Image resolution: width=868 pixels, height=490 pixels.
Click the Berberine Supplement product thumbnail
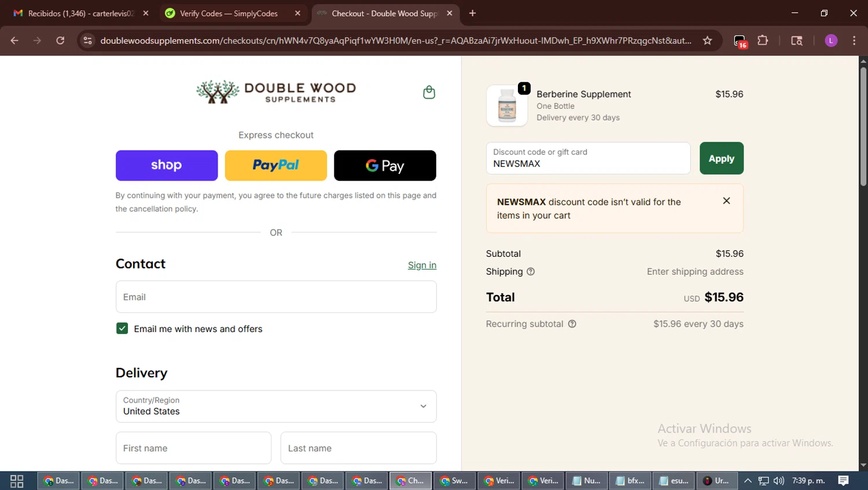[x=507, y=106]
